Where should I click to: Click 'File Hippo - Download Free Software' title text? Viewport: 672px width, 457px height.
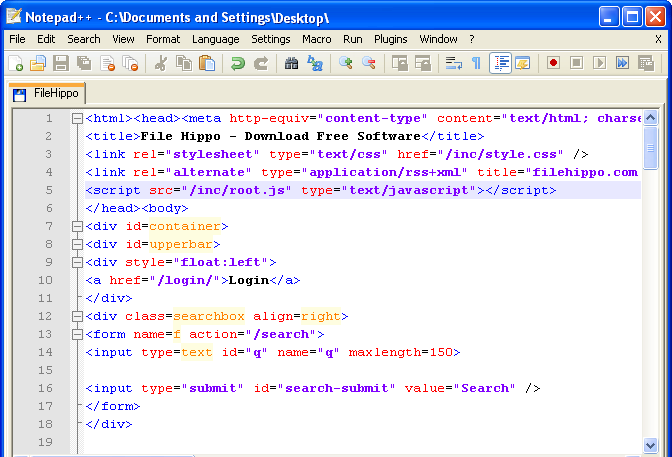[281, 136]
